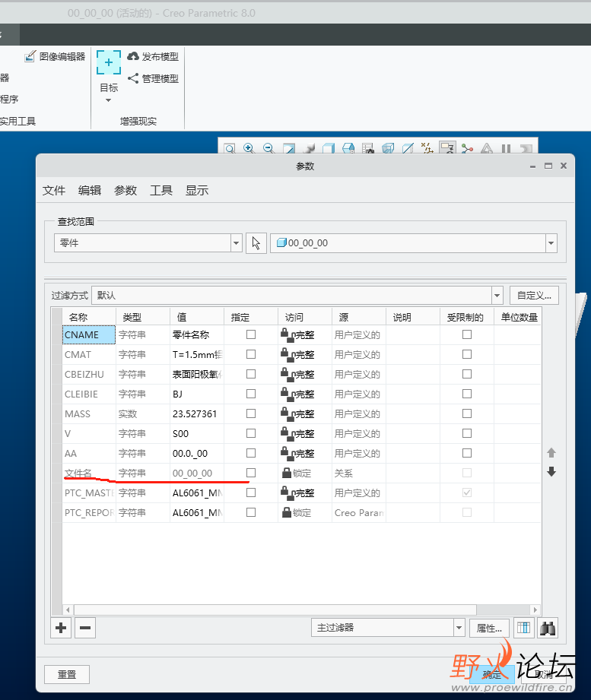Image resolution: width=591 pixels, height=700 pixels.
Task: Open the view manager camera icon
Action: 368,149
